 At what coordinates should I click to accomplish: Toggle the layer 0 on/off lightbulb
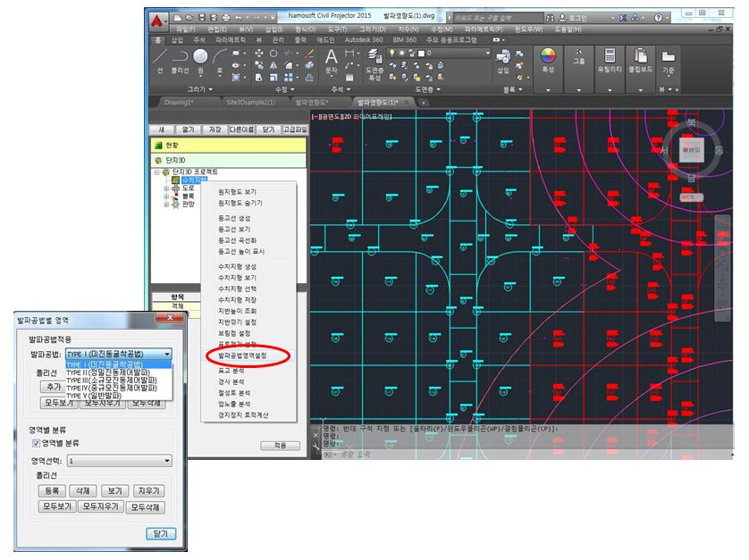(392, 53)
